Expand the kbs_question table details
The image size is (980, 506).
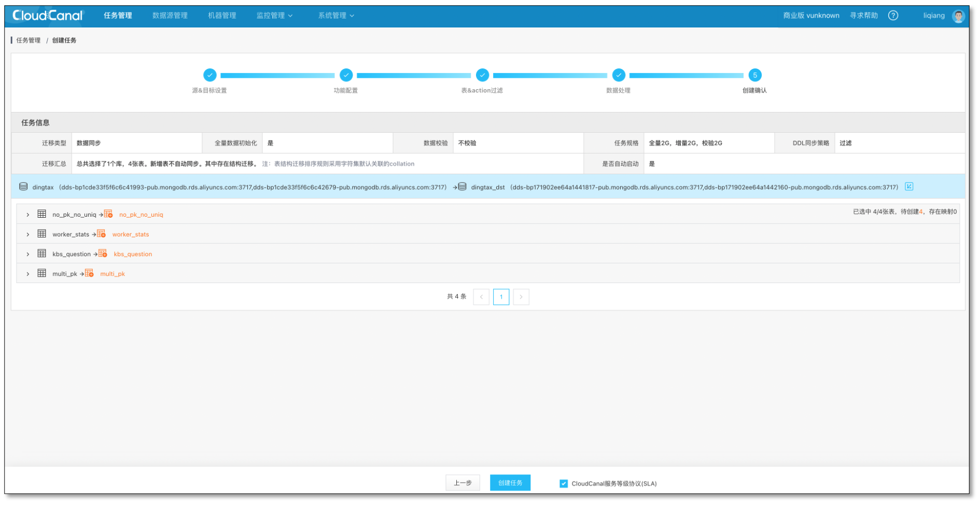pyautogui.click(x=27, y=254)
